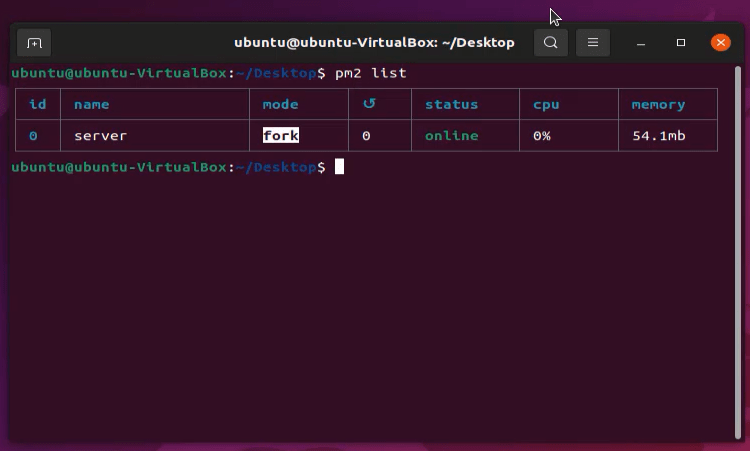Click the 'status' column header

(x=452, y=104)
